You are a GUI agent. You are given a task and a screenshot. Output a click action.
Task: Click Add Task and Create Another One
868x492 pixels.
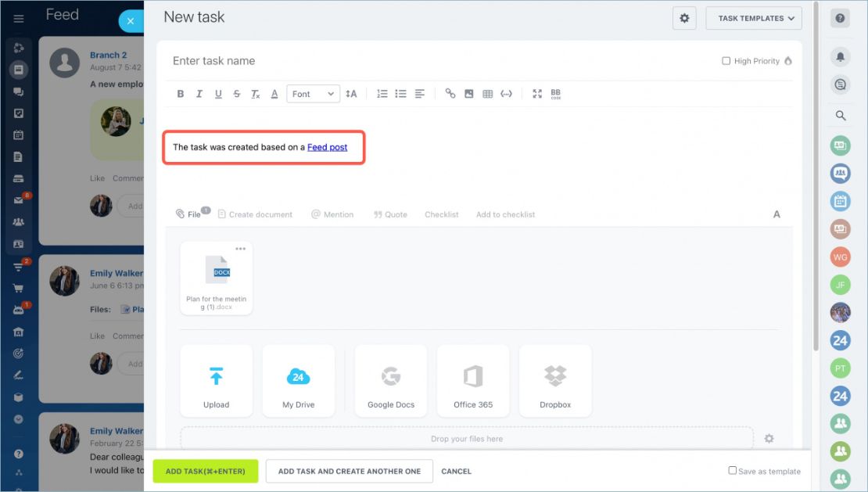[350, 471]
